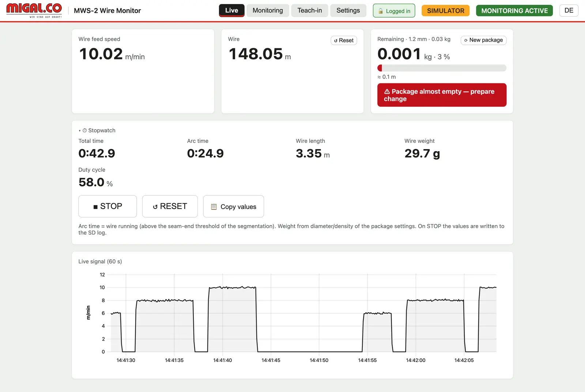Toggle the SIMULATOR mode badge
Image resolution: width=585 pixels, height=392 pixels.
tap(446, 11)
